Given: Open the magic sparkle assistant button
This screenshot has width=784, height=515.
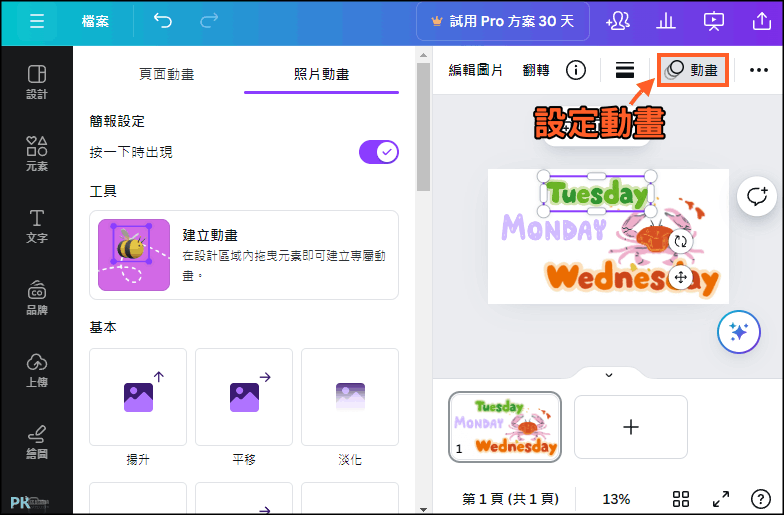Looking at the screenshot, I should tap(738, 332).
